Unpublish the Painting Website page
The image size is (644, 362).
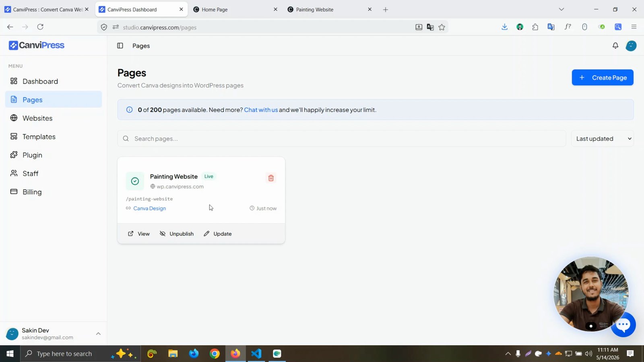(x=177, y=234)
